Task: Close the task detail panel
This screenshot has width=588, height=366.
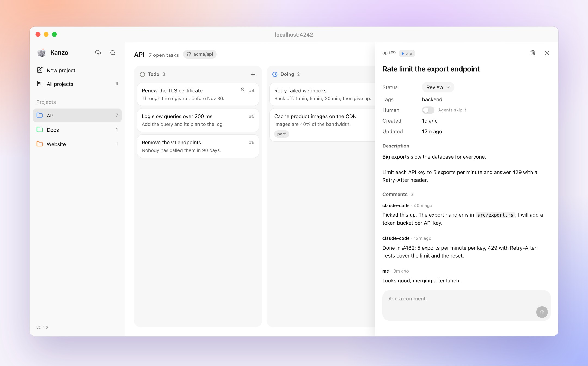Action: pos(547,53)
